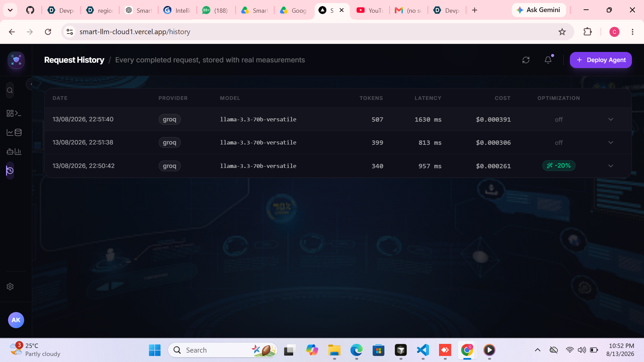Open the tab search dropdown
This screenshot has width=644, height=362.
point(10,10)
